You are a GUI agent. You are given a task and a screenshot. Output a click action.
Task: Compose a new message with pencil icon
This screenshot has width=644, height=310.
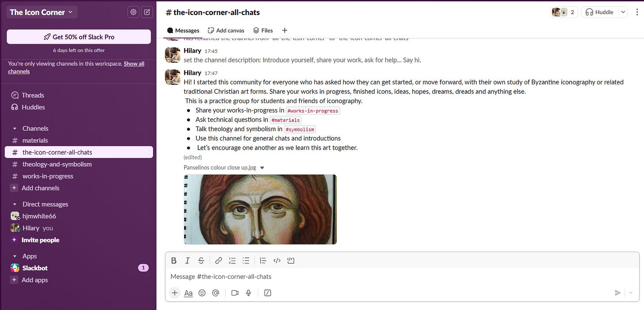point(147,12)
